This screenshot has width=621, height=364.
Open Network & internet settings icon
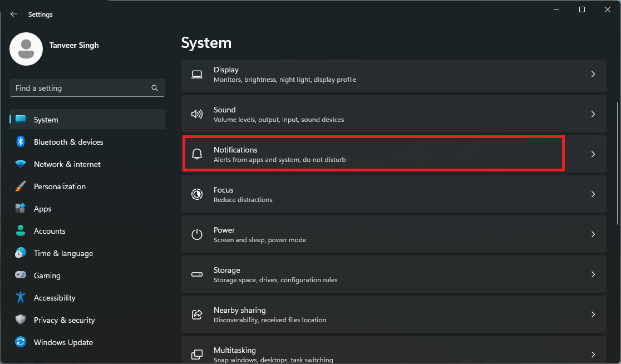21,164
